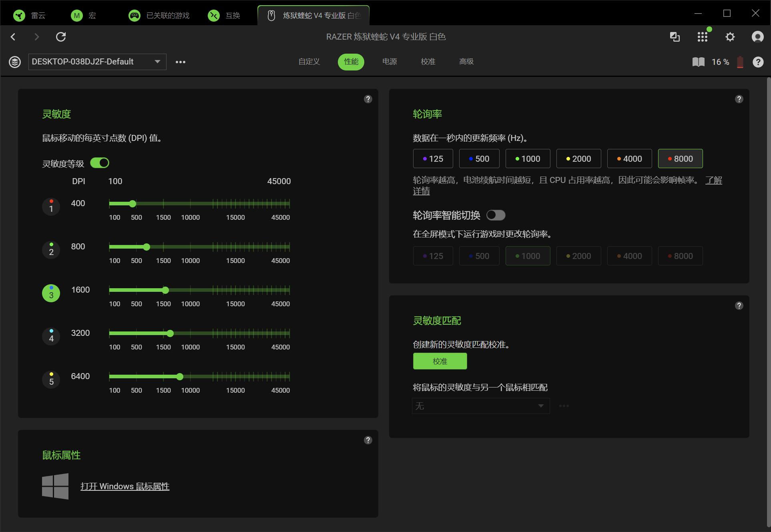This screenshot has height=532, width=771.
Task: Open the apps grid launcher icon
Action: [703, 37]
